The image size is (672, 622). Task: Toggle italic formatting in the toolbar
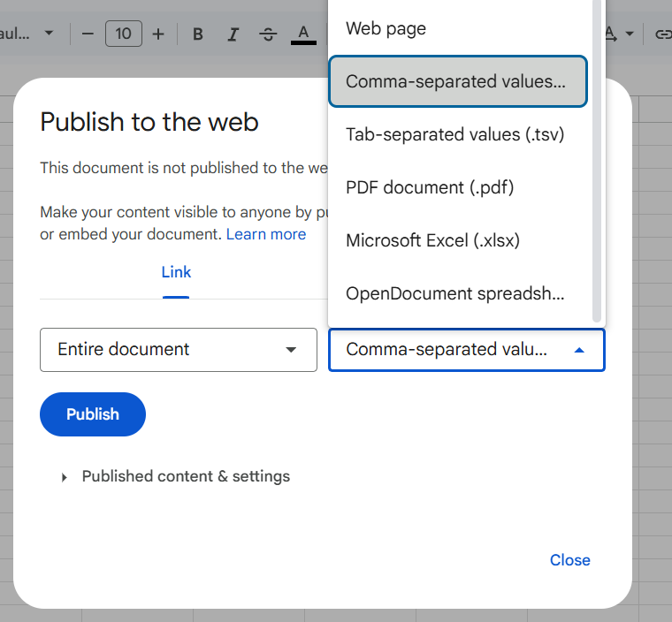[x=233, y=34]
